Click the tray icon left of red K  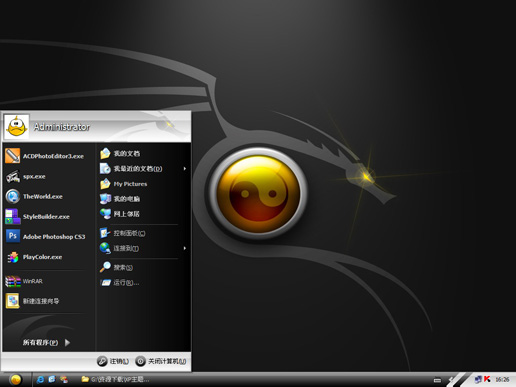click(x=478, y=379)
